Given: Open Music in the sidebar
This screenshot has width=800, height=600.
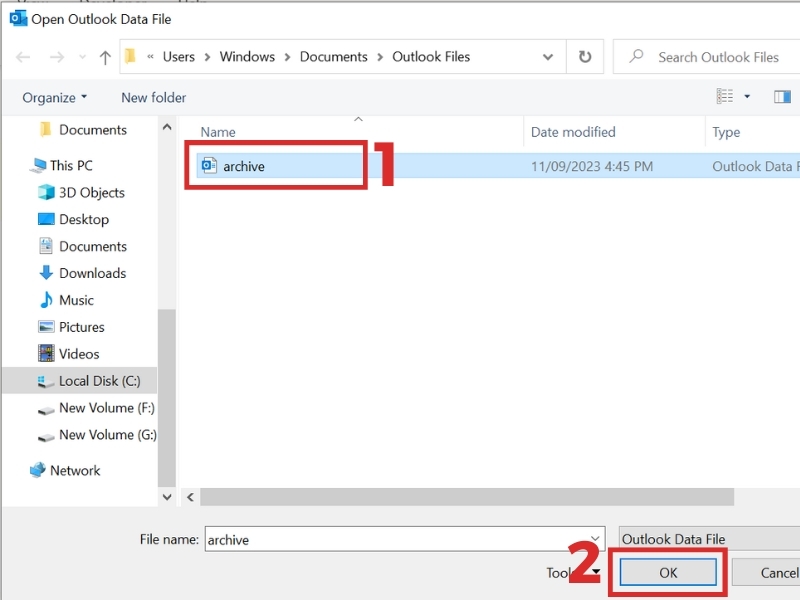Looking at the screenshot, I should [x=66, y=300].
